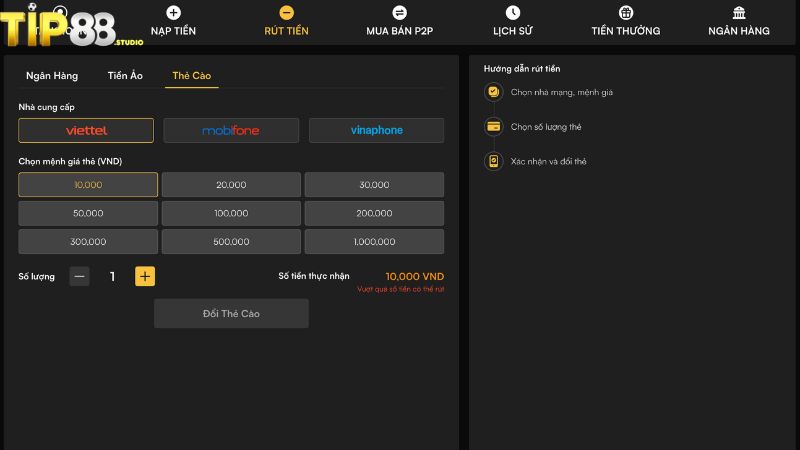This screenshot has width=800, height=450.
Task: Click the Số tiền thực nhận label
Action: pos(314,276)
